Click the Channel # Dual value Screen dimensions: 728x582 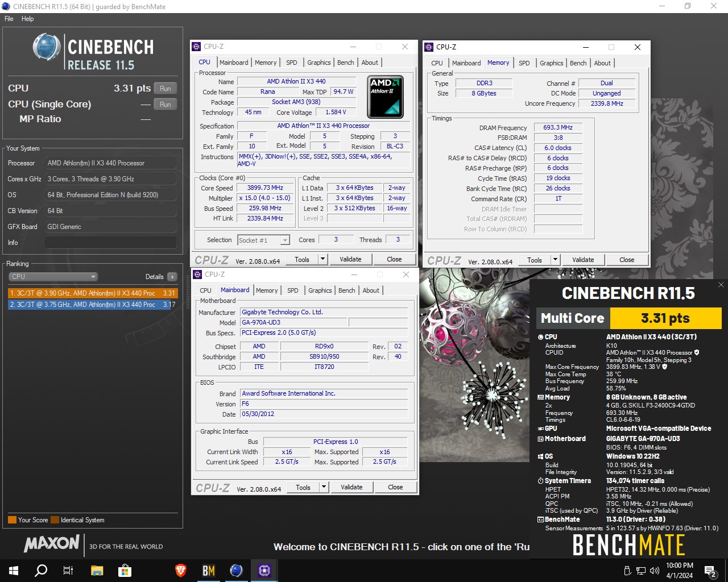pos(607,83)
